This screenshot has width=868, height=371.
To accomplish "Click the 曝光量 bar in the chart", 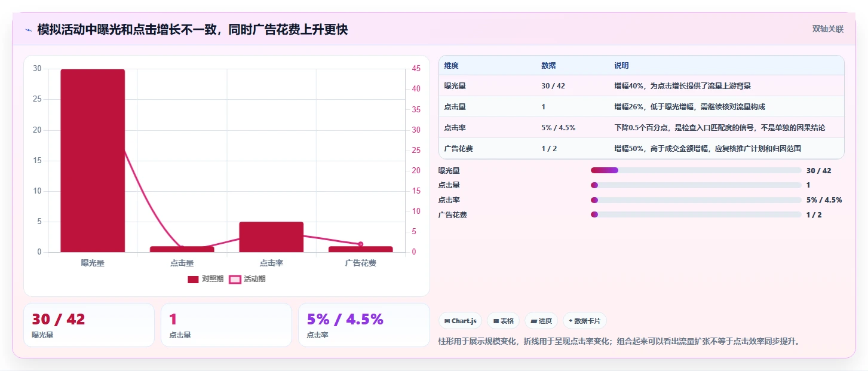I will pyautogui.click(x=93, y=161).
